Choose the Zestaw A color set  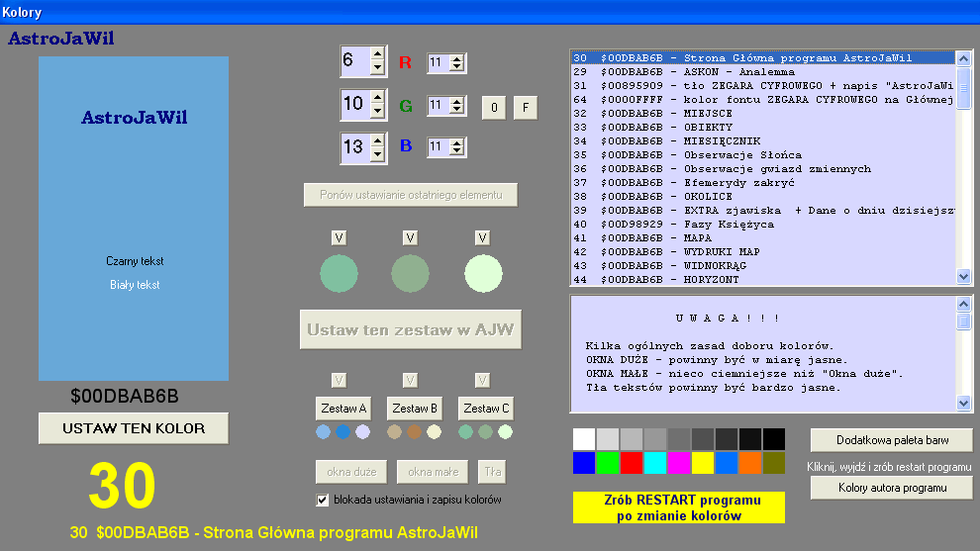click(343, 408)
